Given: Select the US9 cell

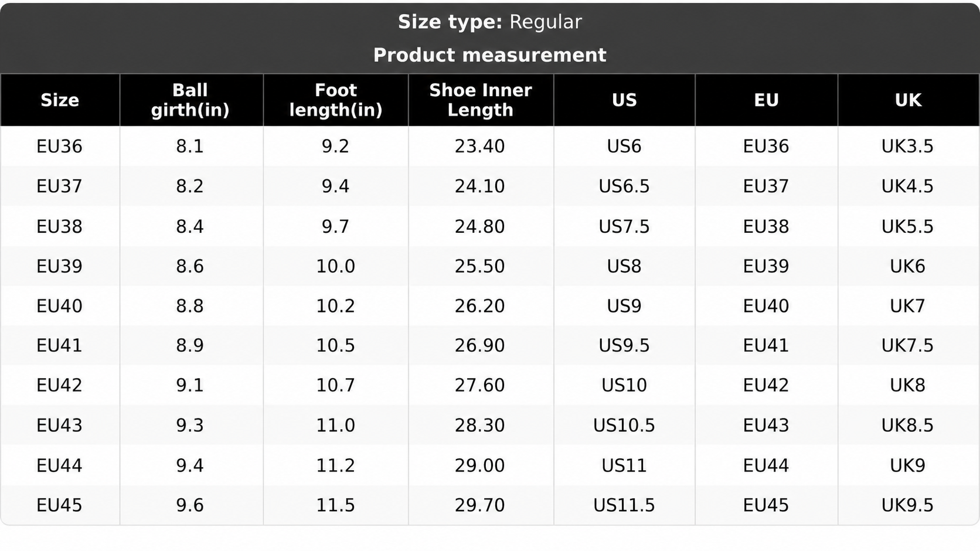Looking at the screenshot, I should tap(624, 306).
